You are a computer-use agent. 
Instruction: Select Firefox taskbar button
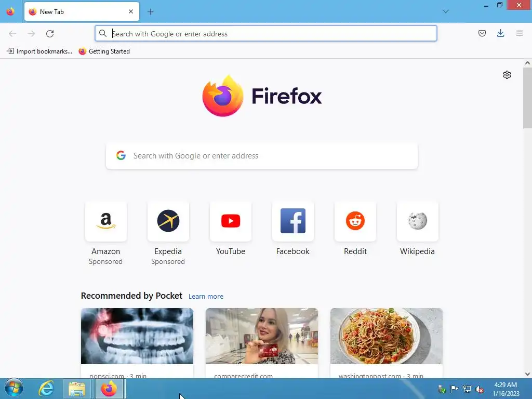pos(110,389)
